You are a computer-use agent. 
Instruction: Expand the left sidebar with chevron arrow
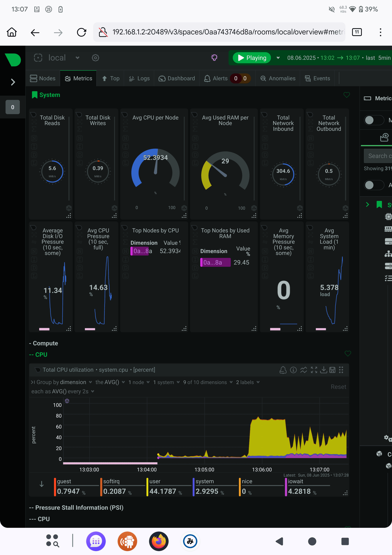[13, 82]
